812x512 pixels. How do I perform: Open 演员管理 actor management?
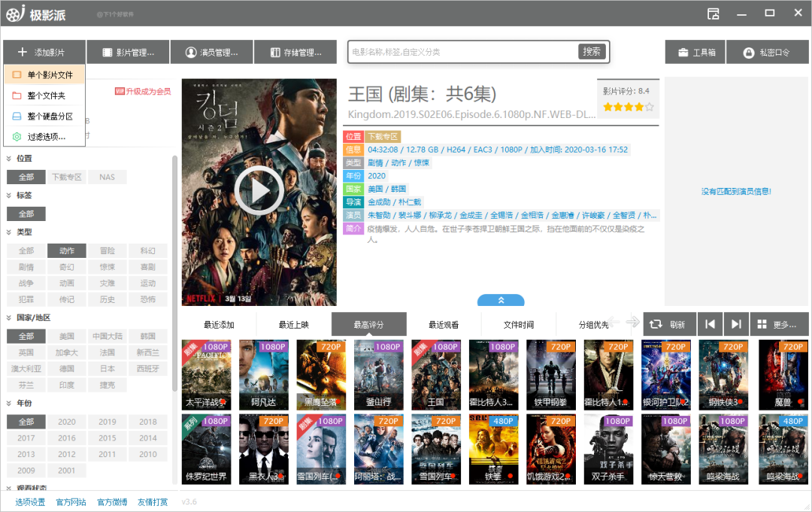coord(211,53)
